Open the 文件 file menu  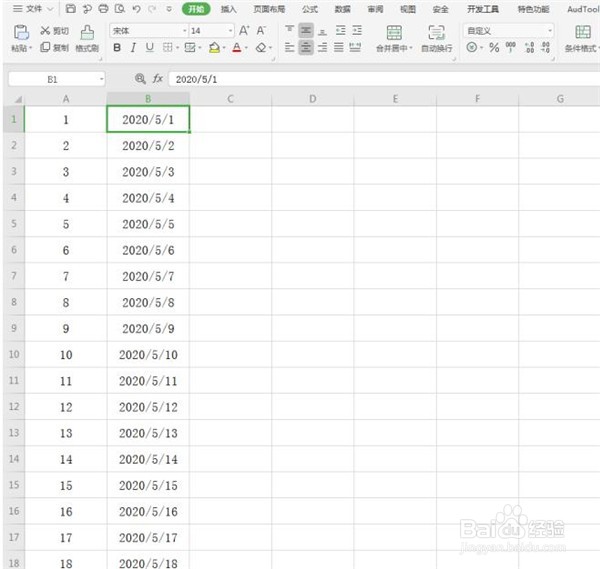click(33, 8)
